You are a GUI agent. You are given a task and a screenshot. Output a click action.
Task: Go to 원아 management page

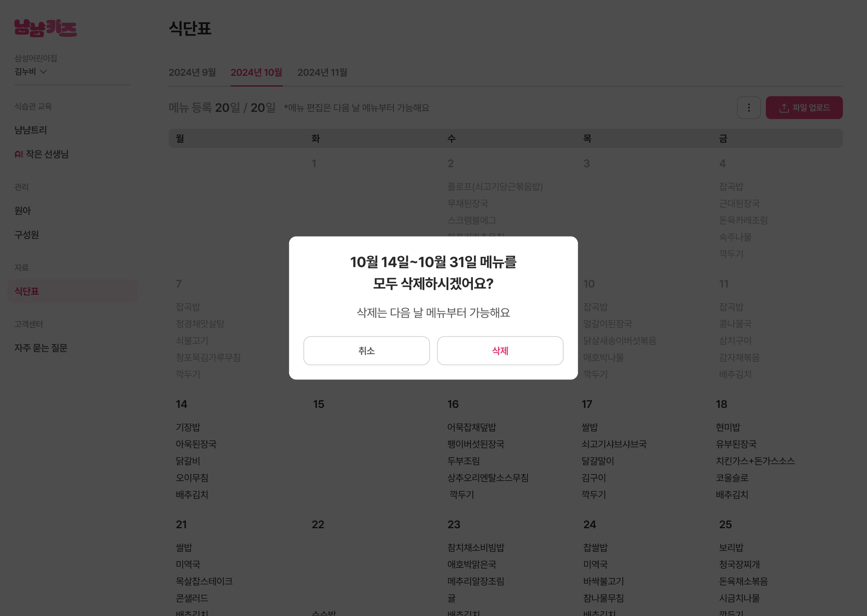tap(22, 210)
